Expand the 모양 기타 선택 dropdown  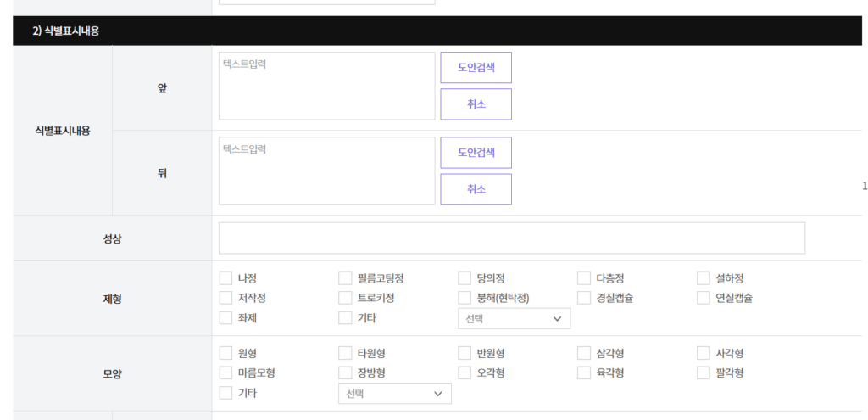coord(394,394)
